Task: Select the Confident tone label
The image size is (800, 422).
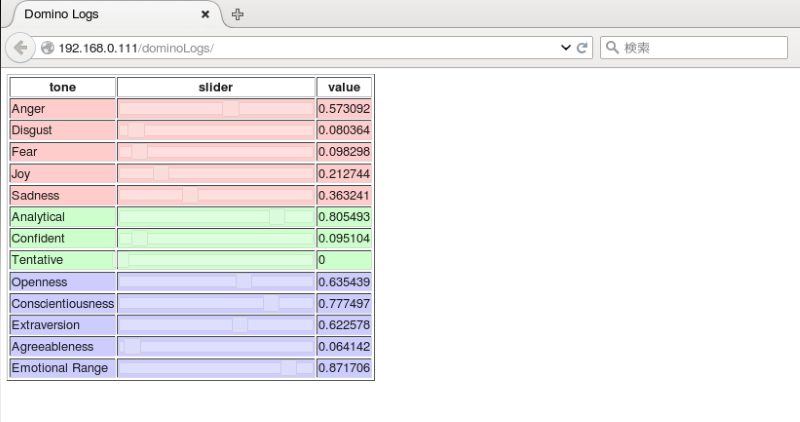Action: point(38,238)
